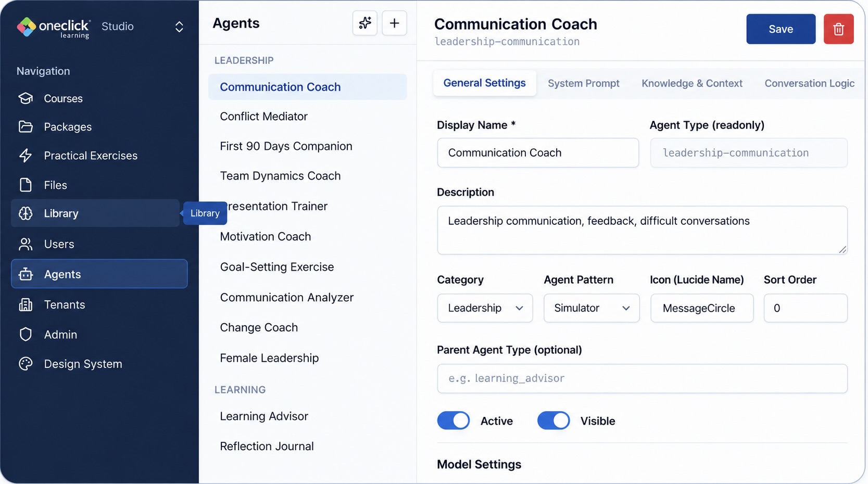Screen dimensions: 868x484
Task: Switch to the Knowledge & Context tab
Action: coord(692,83)
